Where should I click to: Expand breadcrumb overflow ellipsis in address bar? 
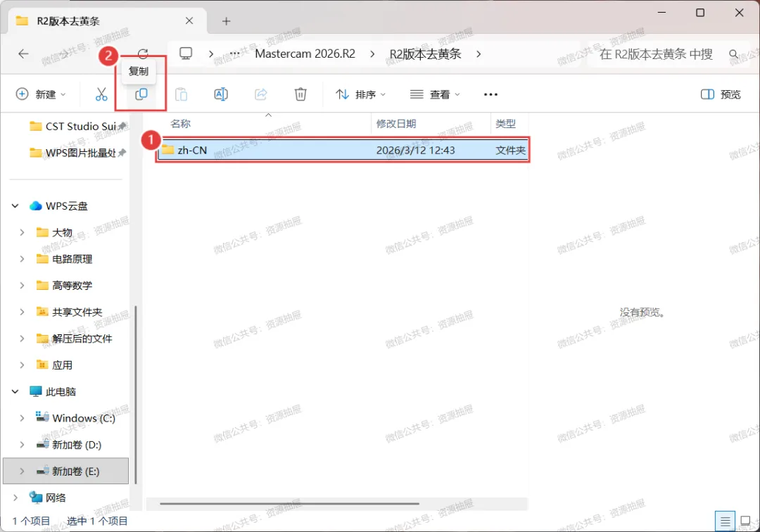[235, 53]
